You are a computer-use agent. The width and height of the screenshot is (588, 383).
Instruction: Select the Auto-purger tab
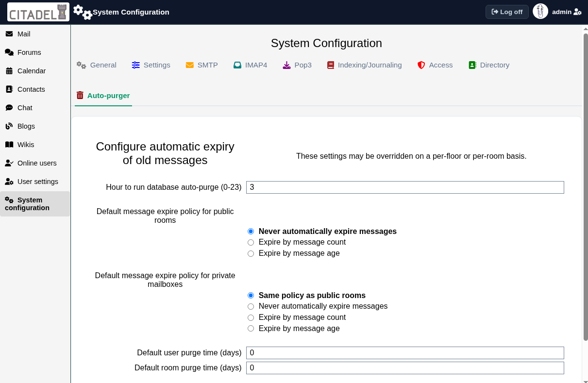pos(103,96)
